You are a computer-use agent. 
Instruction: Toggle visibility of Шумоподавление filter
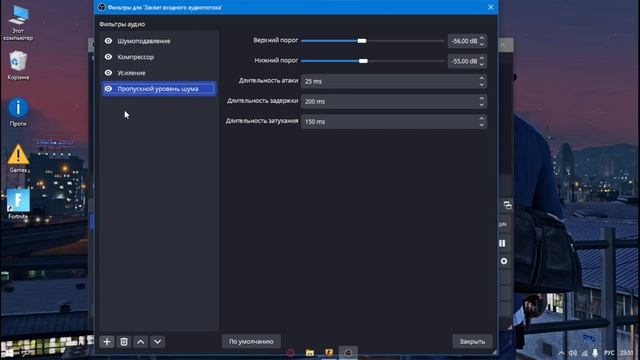click(108, 41)
